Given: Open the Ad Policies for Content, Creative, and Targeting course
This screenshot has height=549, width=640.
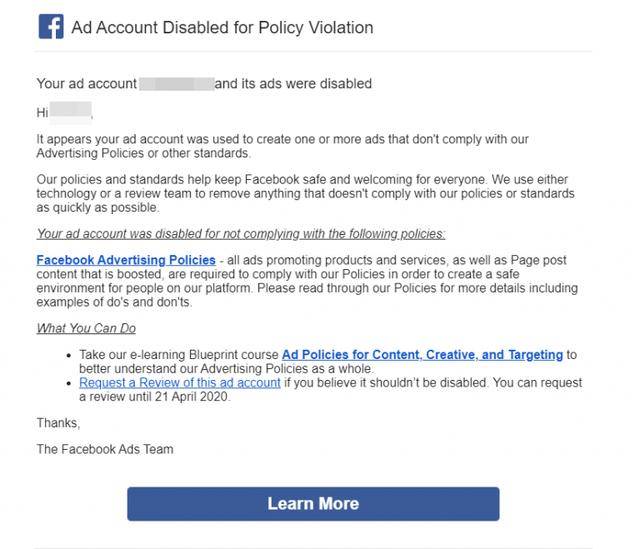Looking at the screenshot, I should 422,355.
